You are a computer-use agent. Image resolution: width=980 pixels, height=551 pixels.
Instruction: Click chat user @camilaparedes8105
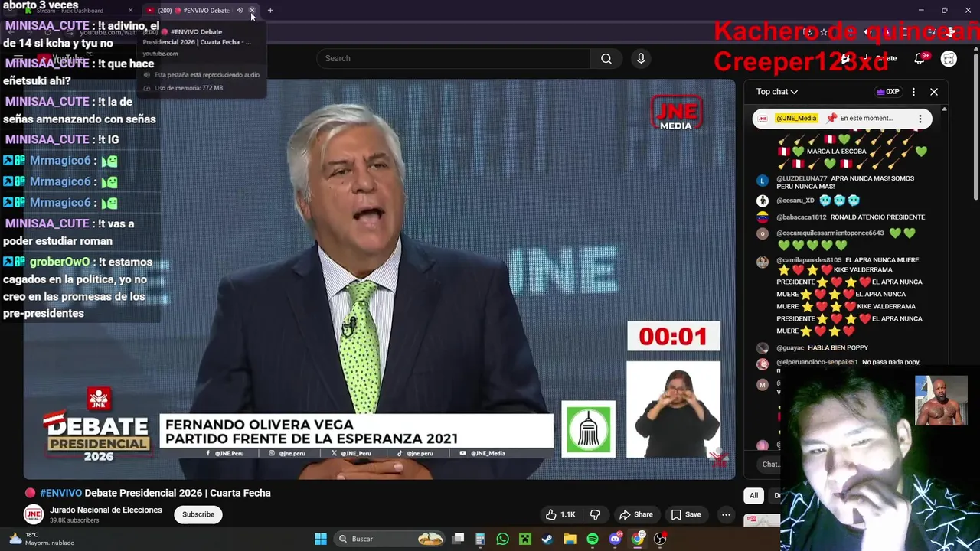(x=808, y=260)
